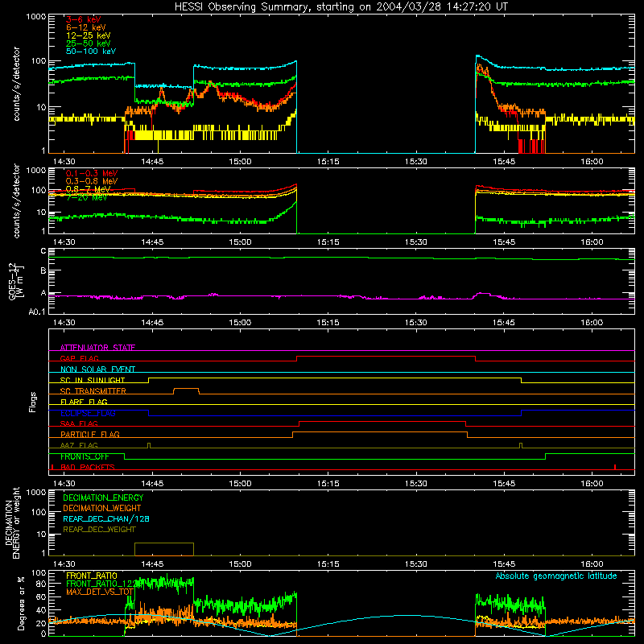
Task: Select the SAA_FLAG label
Action: (79, 423)
